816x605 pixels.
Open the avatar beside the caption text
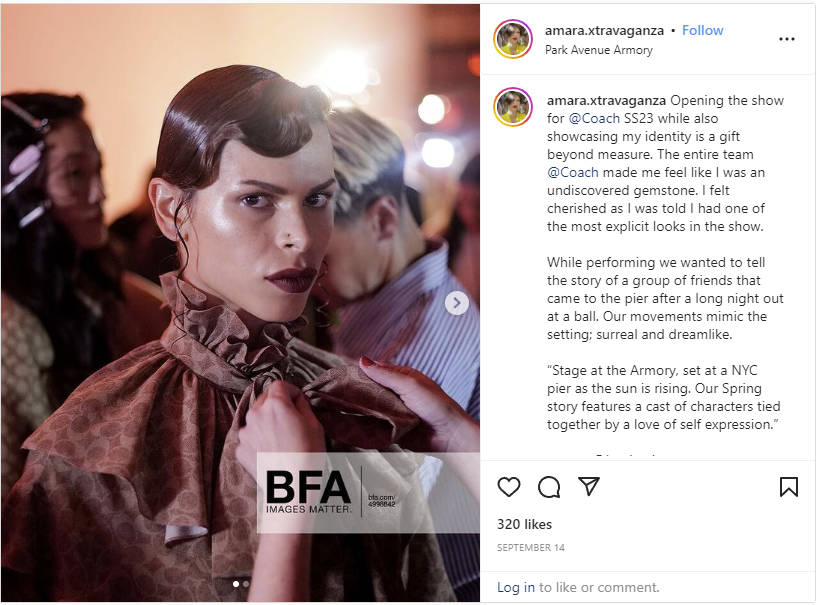click(513, 107)
